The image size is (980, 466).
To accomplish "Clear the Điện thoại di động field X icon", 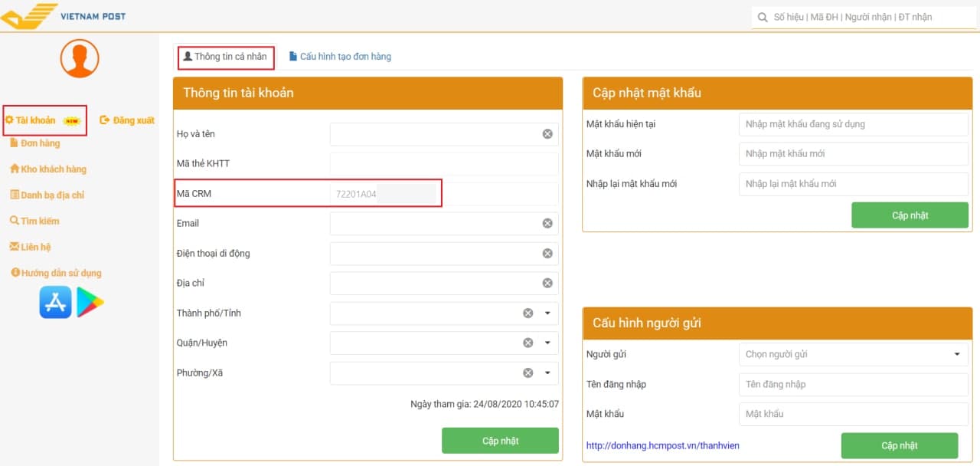I will pos(547,254).
